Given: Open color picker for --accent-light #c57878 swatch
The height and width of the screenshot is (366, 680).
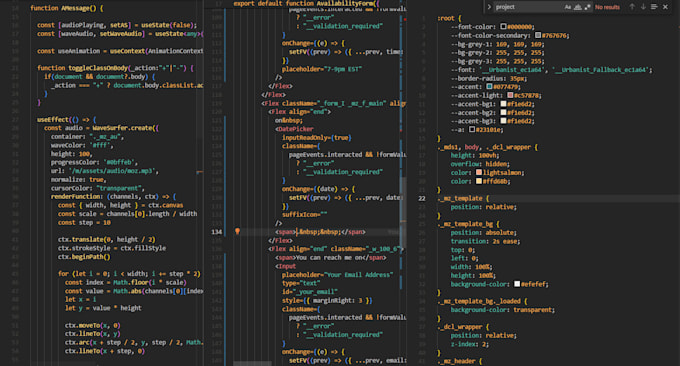Looking at the screenshot, I should point(510,95).
